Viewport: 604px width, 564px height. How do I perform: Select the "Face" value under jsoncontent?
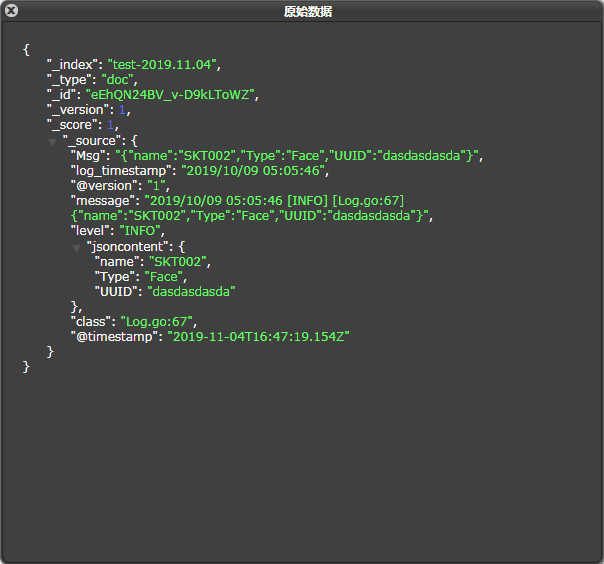(163, 277)
